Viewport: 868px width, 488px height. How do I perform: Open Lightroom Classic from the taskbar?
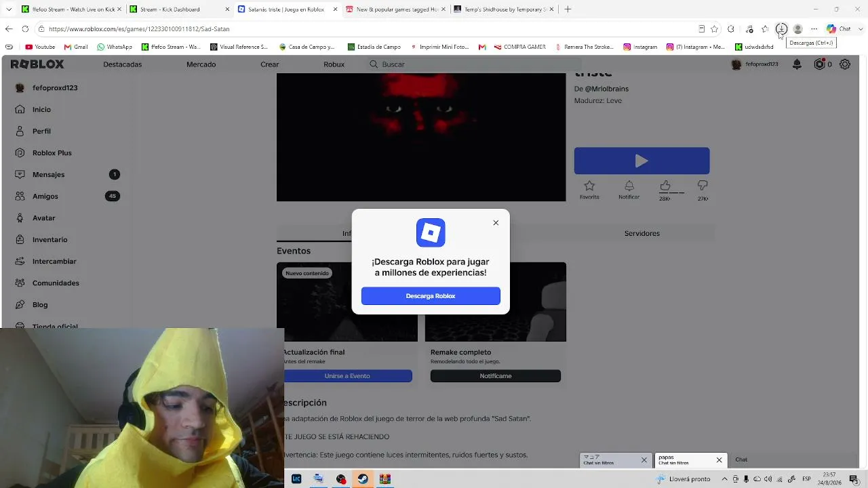pos(296,479)
